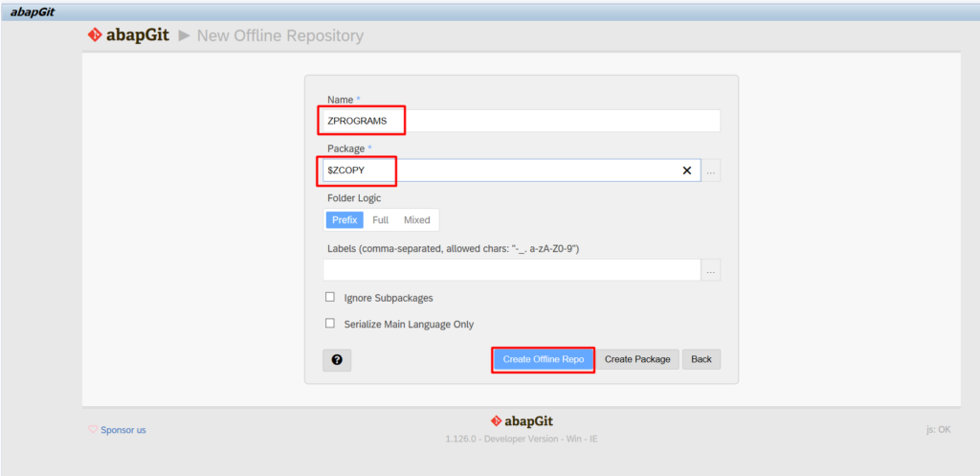
Task: Click the abapGit logo in the page header
Action: [127, 35]
